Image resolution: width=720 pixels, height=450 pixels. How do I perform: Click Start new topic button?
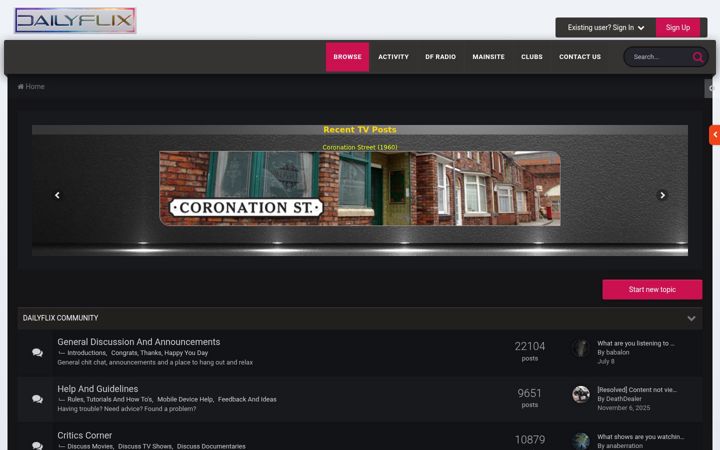pyautogui.click(x=652, y=289)
